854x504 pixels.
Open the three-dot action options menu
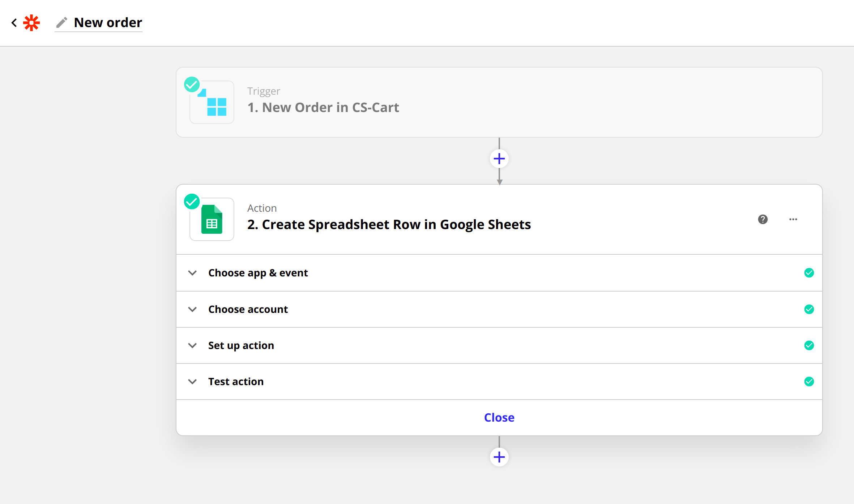pos(793,219)
